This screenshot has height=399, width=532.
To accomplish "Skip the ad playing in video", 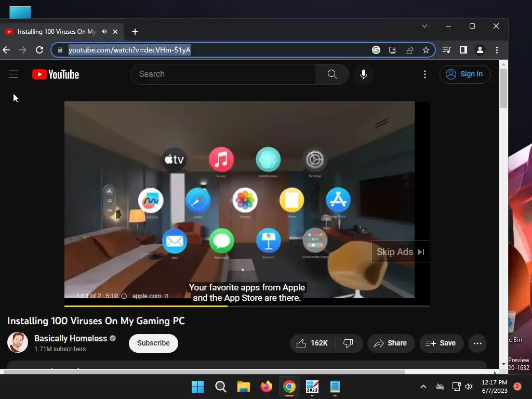I will pyautogui.click(x=401, y=252).
